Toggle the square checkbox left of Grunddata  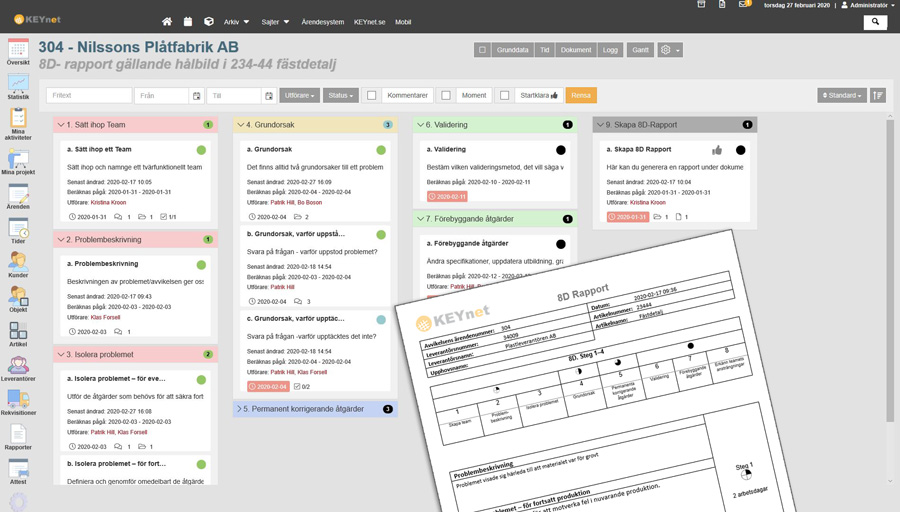(x=482, y=50)
